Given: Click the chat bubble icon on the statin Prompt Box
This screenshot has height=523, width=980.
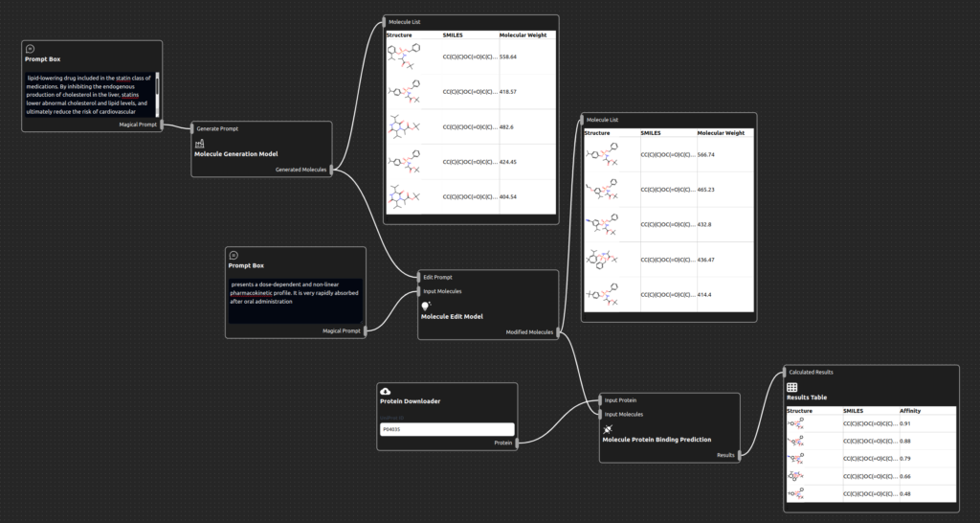Looking at the screenshot, I should coord(31,48).
